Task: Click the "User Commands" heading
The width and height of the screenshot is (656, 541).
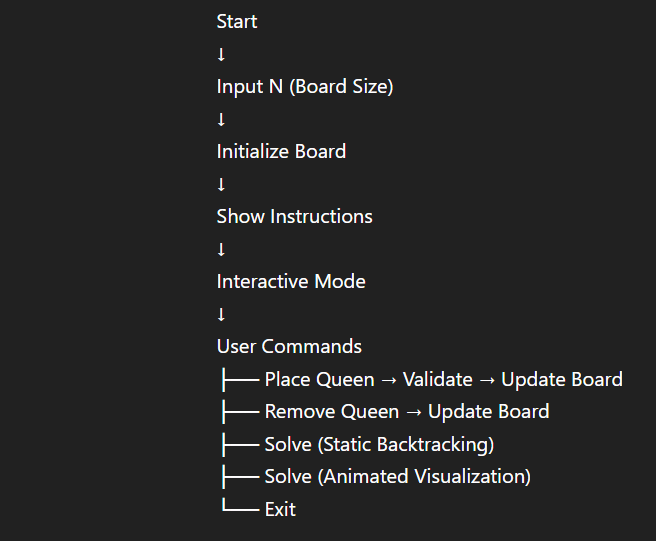Action: click(289, 346)
